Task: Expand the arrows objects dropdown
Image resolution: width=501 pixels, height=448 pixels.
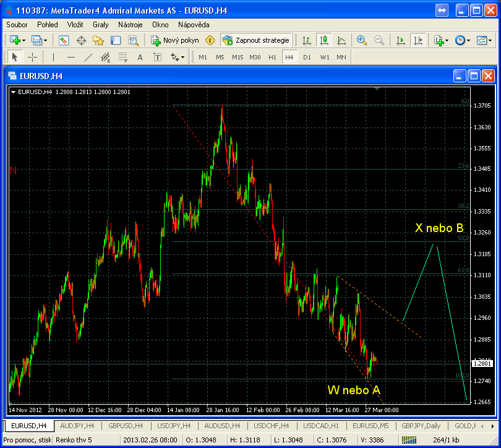Action: (x=182, y=58)
